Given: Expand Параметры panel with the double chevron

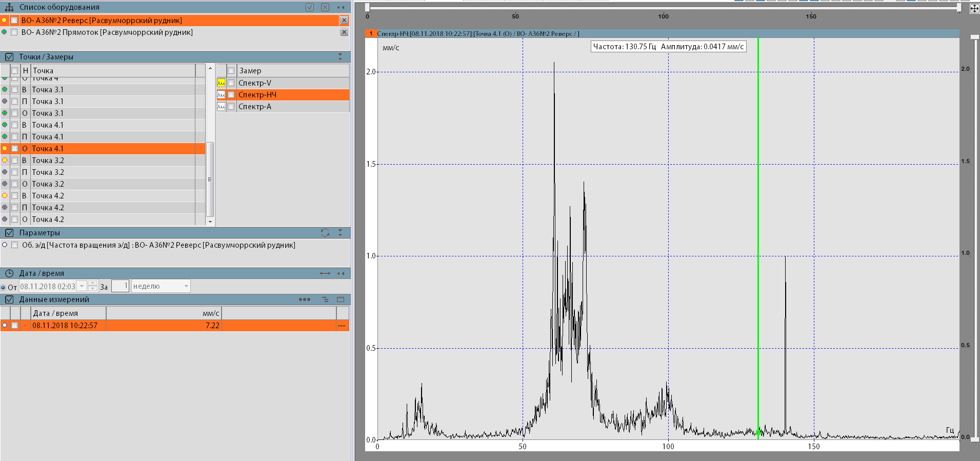Looking at the screenshot, I should click(x=341, y=233).
